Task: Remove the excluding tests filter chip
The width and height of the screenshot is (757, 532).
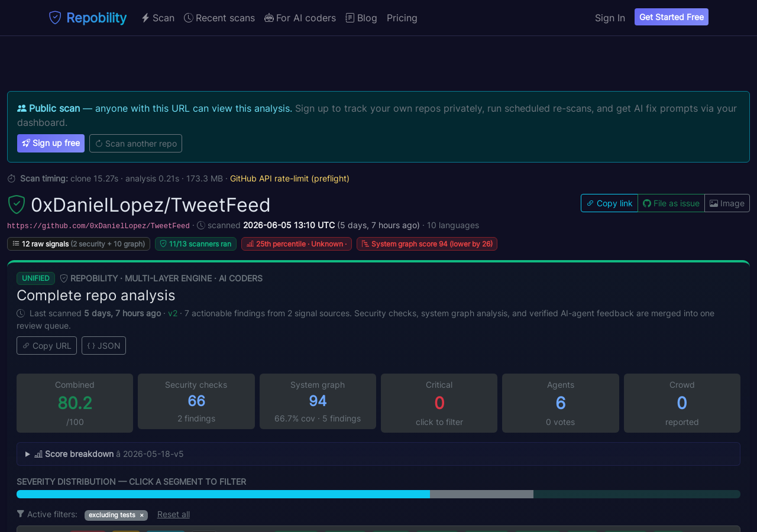Action: pos(141,515)
